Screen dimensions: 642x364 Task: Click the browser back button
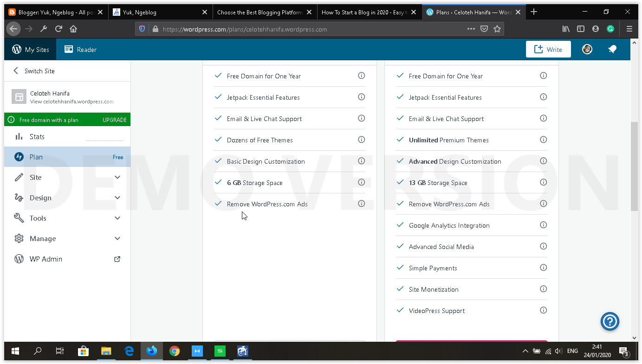click(x=13, y=29)
